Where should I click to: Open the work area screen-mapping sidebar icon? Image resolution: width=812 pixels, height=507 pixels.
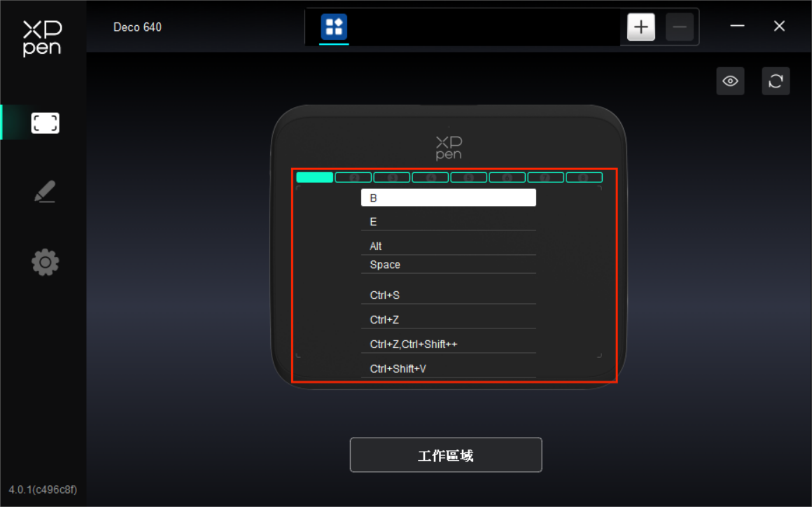coord(45,123)
